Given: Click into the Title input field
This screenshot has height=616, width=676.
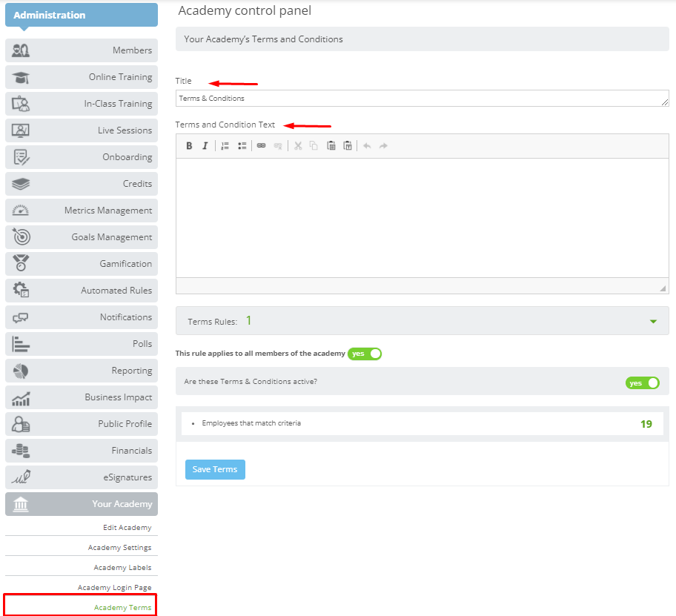Looking at the screenshot, I should click(x=422, y=99).
